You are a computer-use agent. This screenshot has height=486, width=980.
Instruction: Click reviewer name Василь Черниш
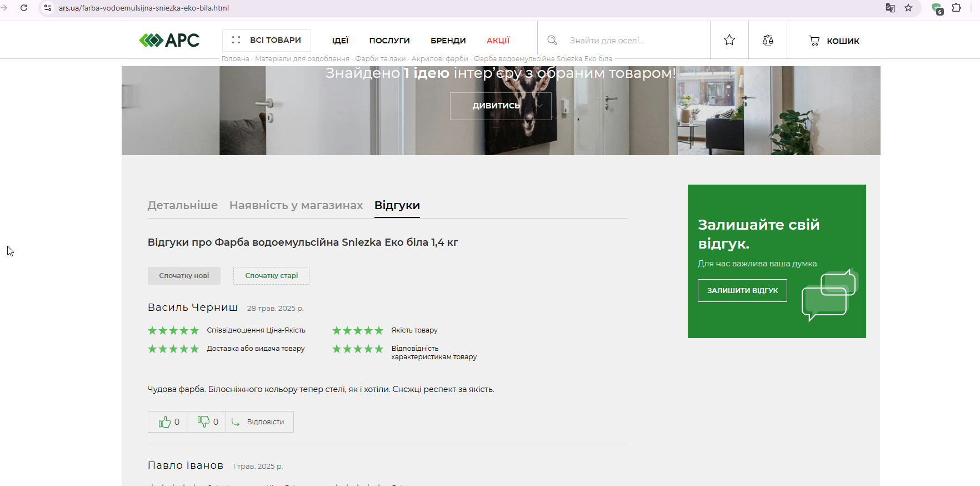coord(193,308)
